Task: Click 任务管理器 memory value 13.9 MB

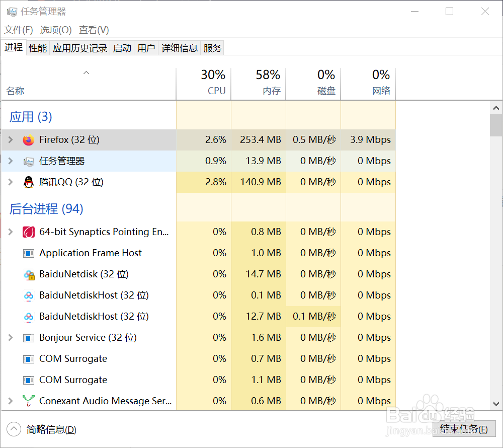Action: pos(264,161)
